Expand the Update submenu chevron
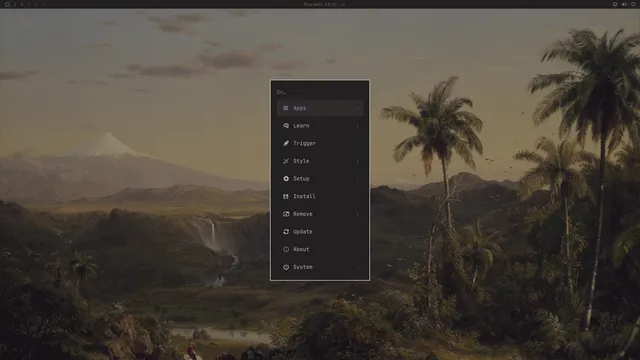The image size is (640, 360). [358, 231]
